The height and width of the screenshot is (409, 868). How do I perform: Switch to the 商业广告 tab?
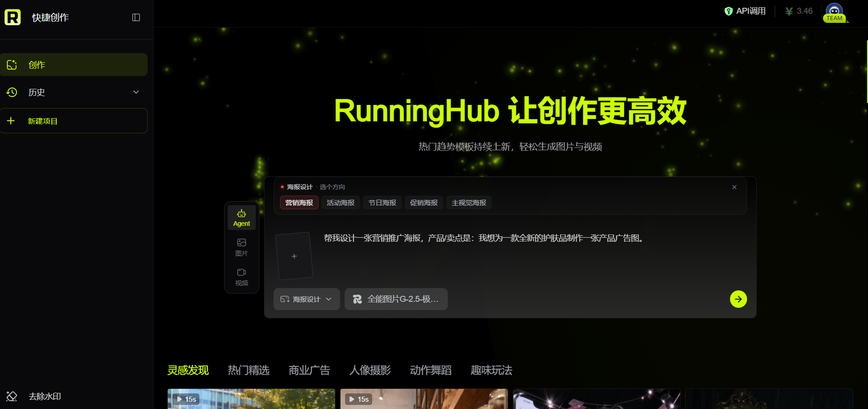pyautogui.click(x=309, y=370)
